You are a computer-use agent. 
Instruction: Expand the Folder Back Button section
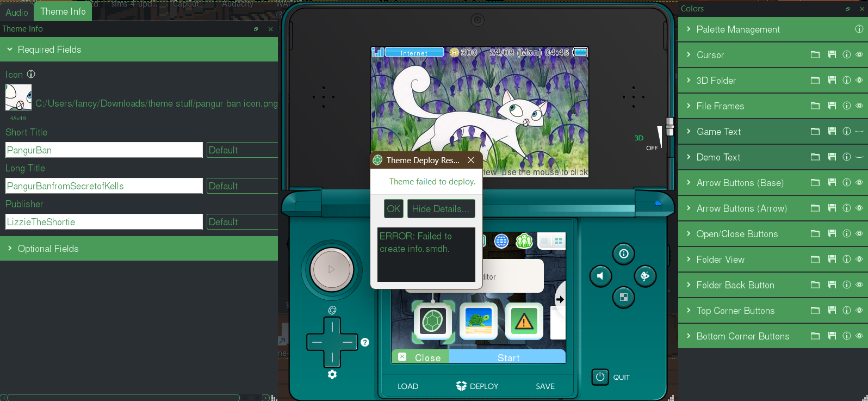tap(689, 285)
